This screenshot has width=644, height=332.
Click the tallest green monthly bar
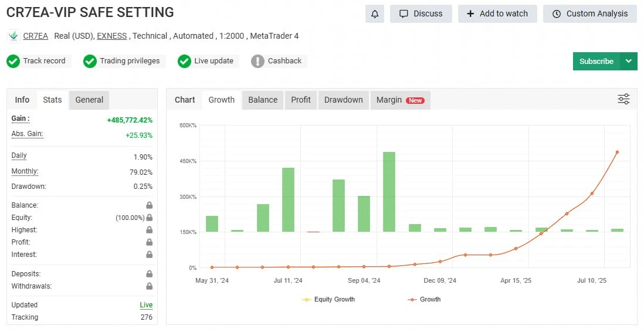coord(389,191)
